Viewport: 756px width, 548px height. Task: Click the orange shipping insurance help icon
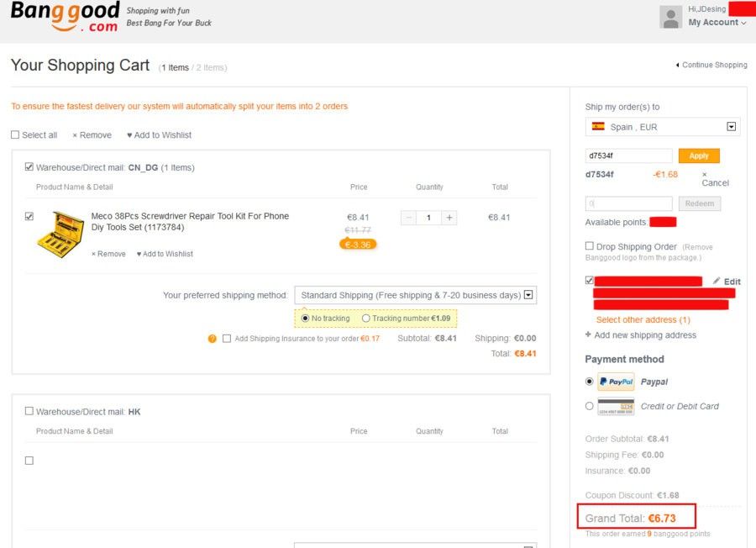(213, 339)
